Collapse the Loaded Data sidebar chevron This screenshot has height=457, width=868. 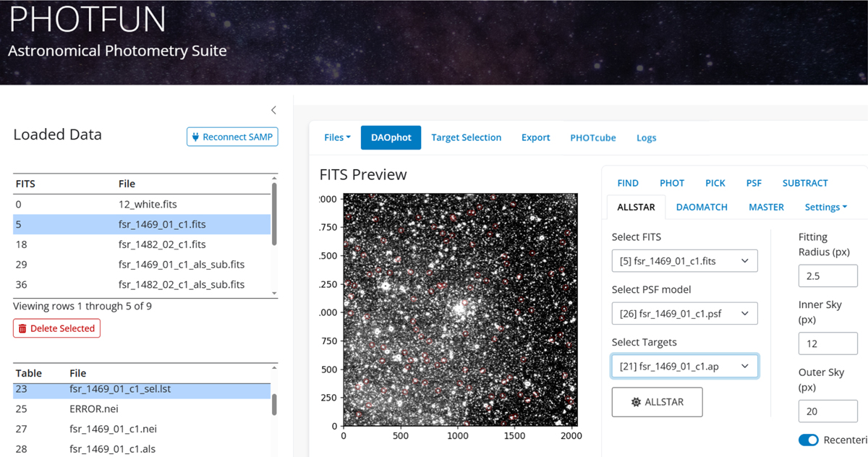point(273,111)
